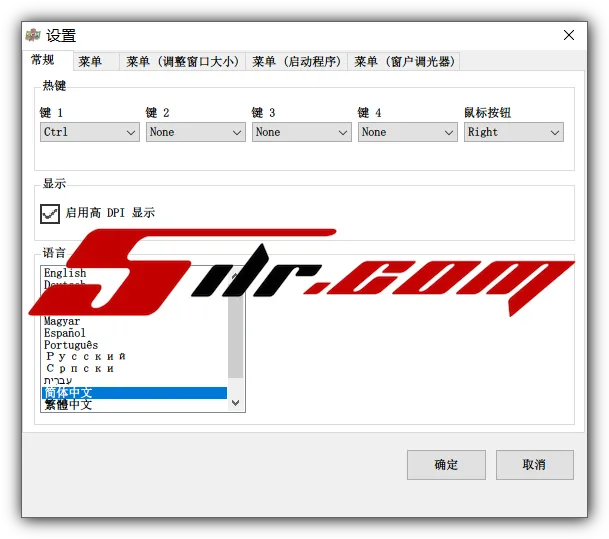This screenshot has height=539, width=609.
Task: Select Español in the language list
Action: [x=134, y=333]
